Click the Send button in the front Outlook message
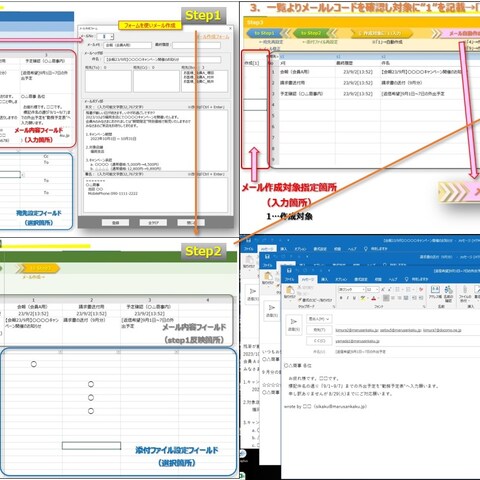The width and height of the screenshot is (480, 480). tap(294, 324)
